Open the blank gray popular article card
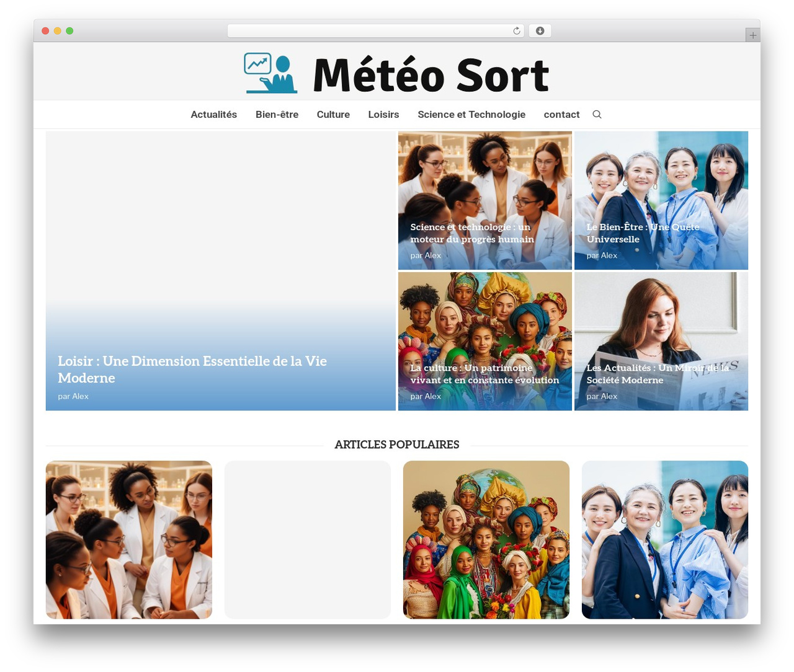 [x=308, y=539]
